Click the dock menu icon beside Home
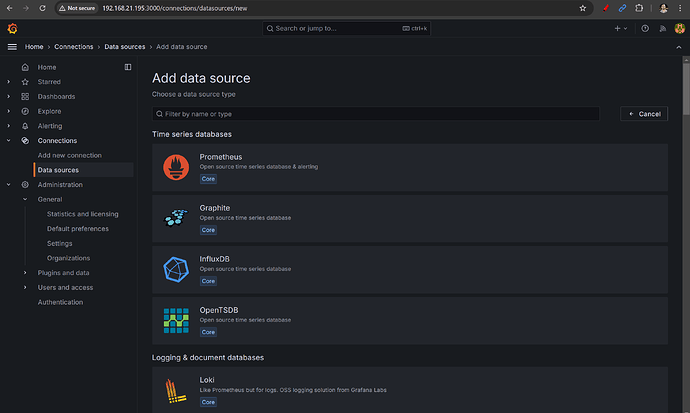Image resolution: width=690 pixels, height=413 pixels. 127,67
